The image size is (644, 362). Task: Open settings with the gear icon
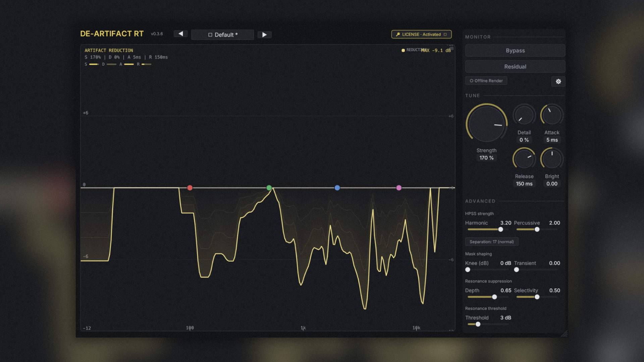coord(558,81)
